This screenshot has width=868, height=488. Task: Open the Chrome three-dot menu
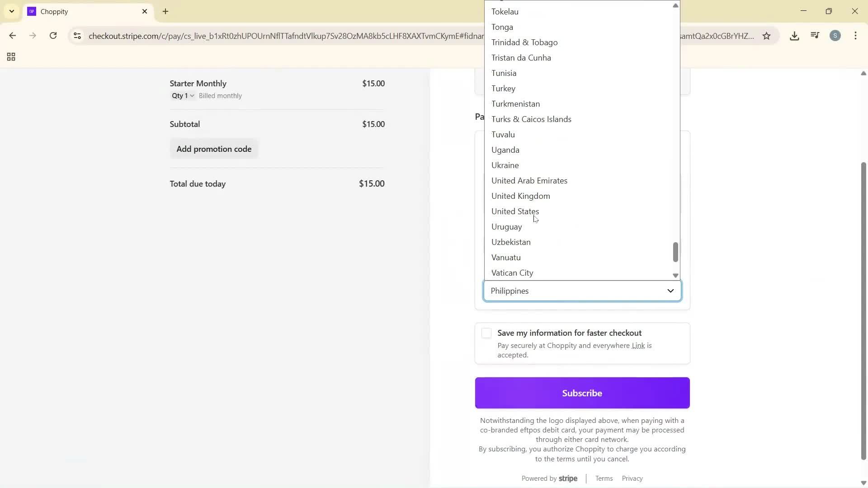[x=856, y=36]
